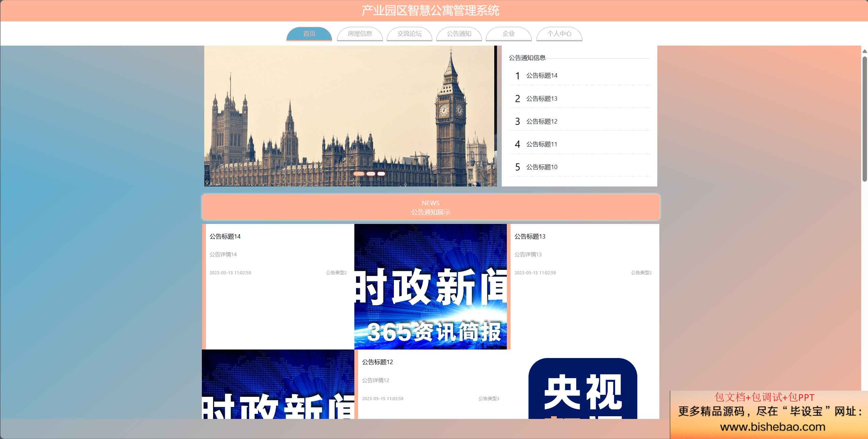The width and height of the screenshot is (868, 439).
Task: Click the Big Ben carousel banner image
Action: pos(350,116)
